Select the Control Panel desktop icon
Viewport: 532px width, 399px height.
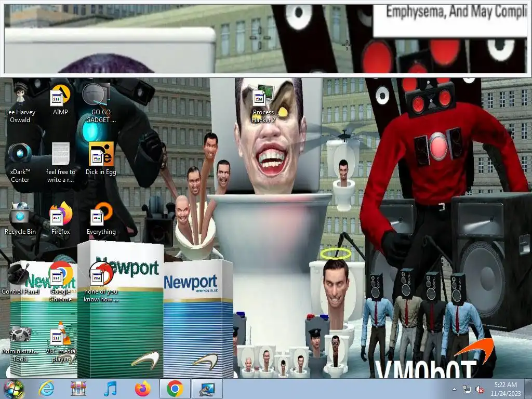click(20, 278)
